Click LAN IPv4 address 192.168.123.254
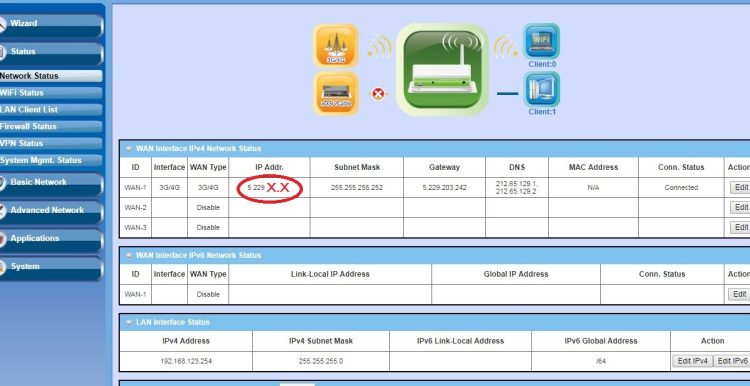The height and width of the screenshot is (386, 750). [186, 361]
